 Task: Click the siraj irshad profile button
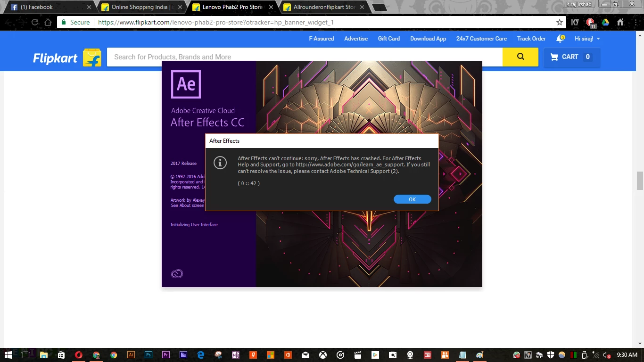(x=580, y=4)
